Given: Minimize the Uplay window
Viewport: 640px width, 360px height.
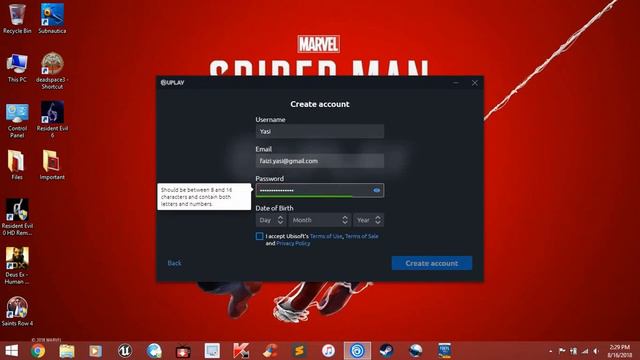Looking at the screenshot, I should [x=456, y=82].
